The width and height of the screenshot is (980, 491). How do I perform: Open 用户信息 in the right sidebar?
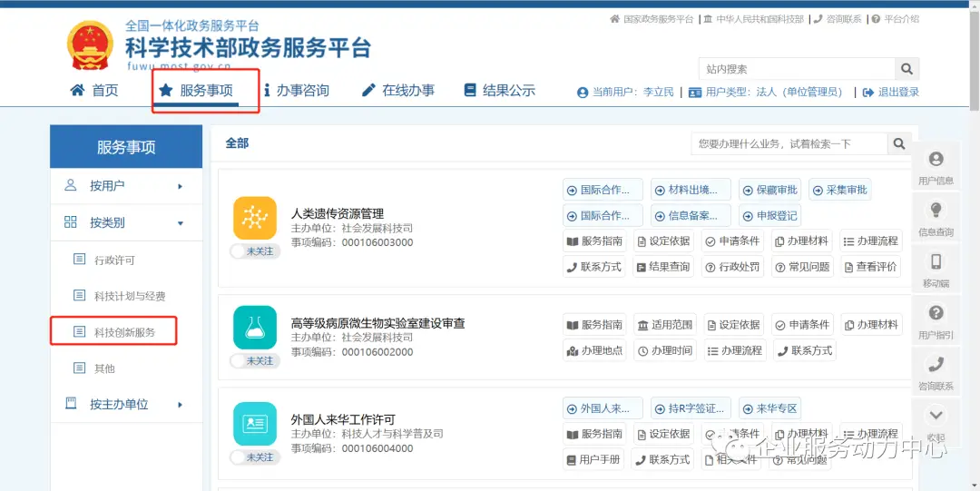point(936,167)
